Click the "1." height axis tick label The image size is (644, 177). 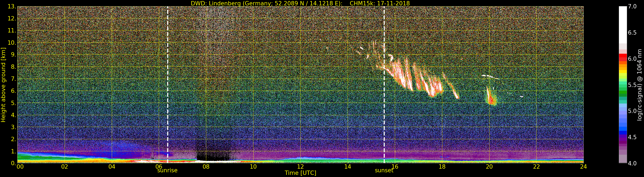pyautogui.click(x=13, y=151)
